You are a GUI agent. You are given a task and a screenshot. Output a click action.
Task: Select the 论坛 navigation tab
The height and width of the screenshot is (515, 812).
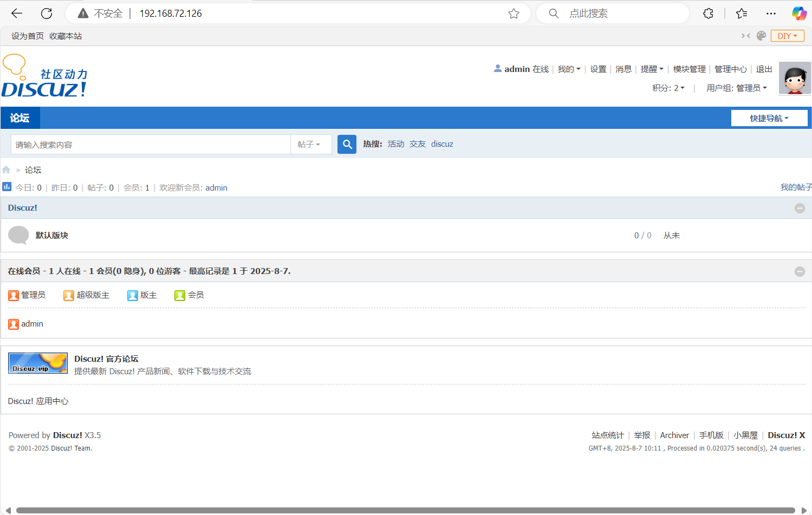(20, 118)
